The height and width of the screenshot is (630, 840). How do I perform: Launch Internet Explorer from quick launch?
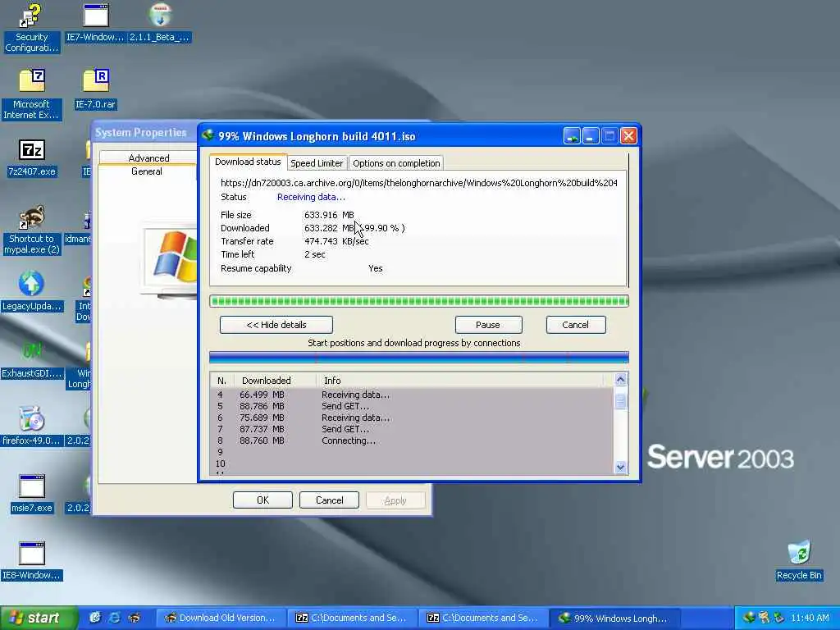click(x=115, y=618)
